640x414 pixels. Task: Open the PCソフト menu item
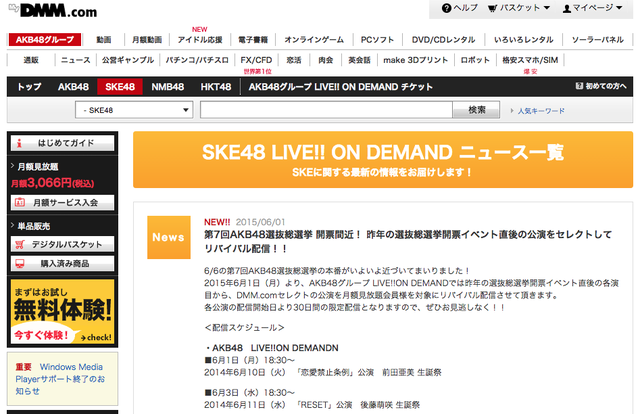pyautogui.click(x=377, y=40)
